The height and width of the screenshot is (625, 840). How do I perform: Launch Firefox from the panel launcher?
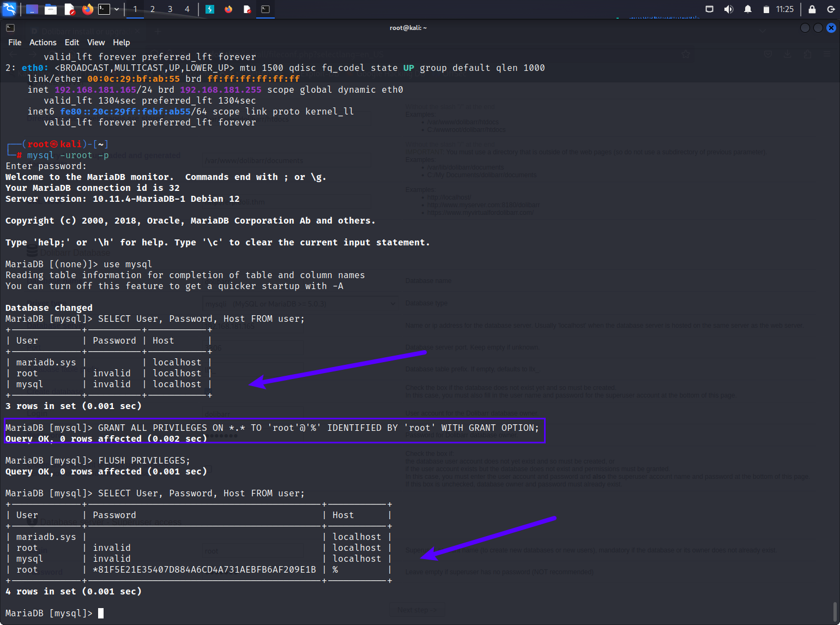[x=87, y=9]
